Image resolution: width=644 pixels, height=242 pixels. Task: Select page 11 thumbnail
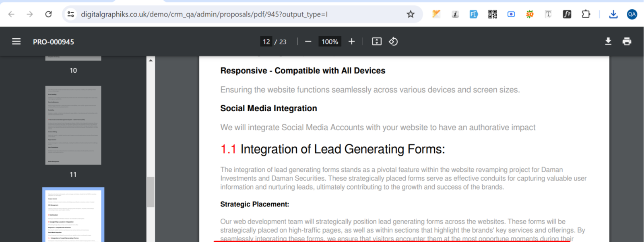click(73, 125)
